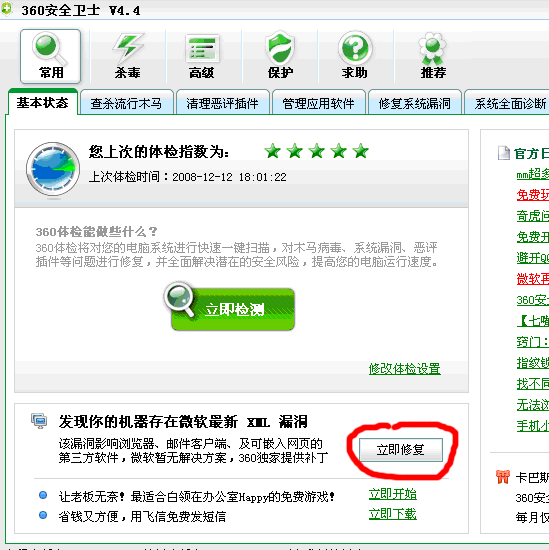Open the 求助 question mark icon
Image resolution: width=549 pixels, height=550 pixels.
coord(355,55)
